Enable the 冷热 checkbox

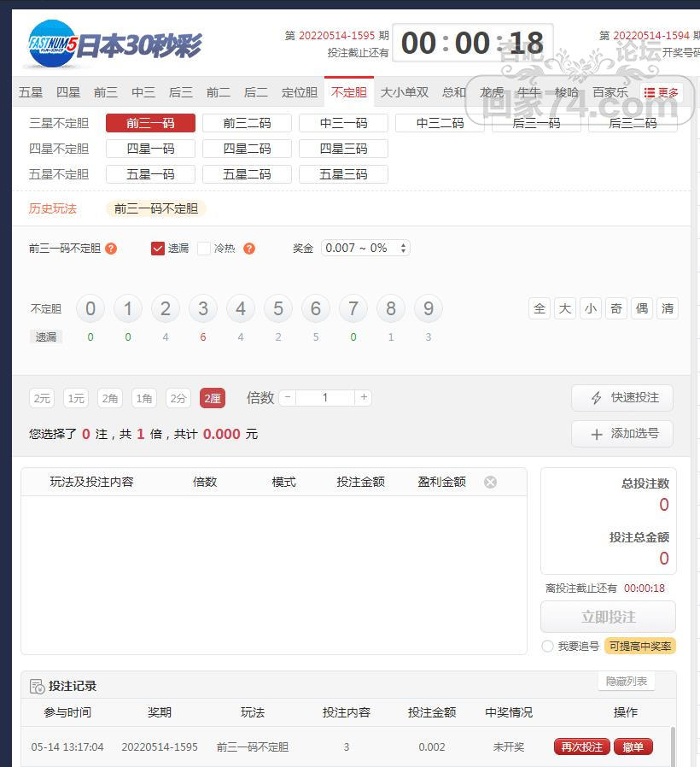204,249
